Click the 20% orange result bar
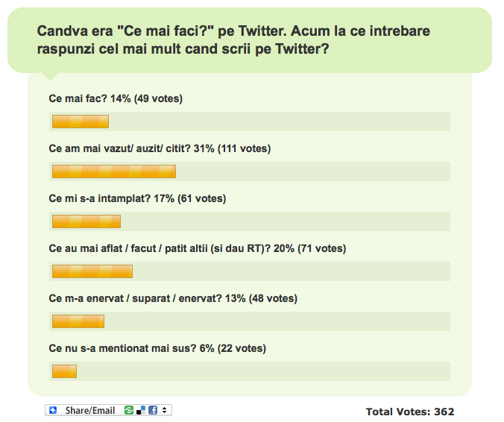This screenshot has height=422, width=504. 92,271
